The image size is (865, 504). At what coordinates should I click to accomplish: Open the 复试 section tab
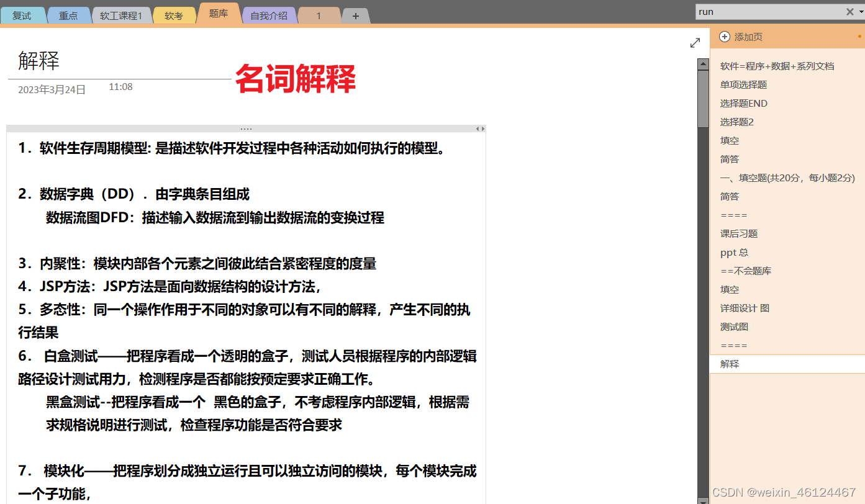click(x=22, y=16)
